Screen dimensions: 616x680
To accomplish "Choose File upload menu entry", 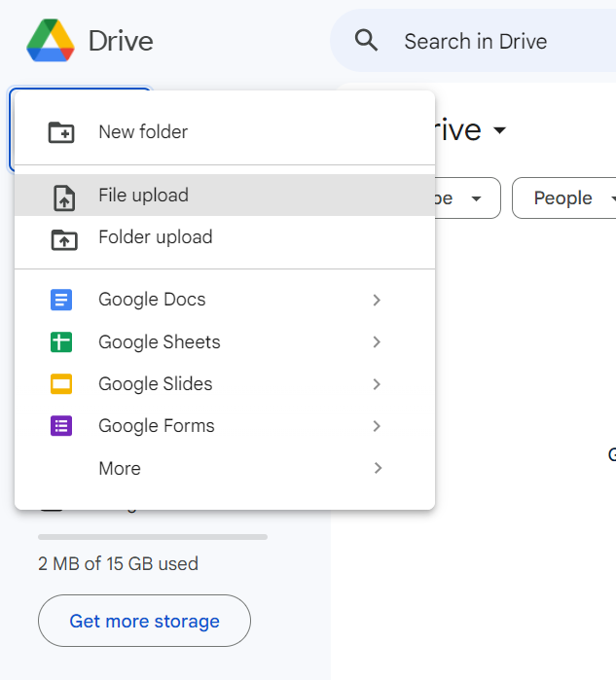I will point(225,196).
